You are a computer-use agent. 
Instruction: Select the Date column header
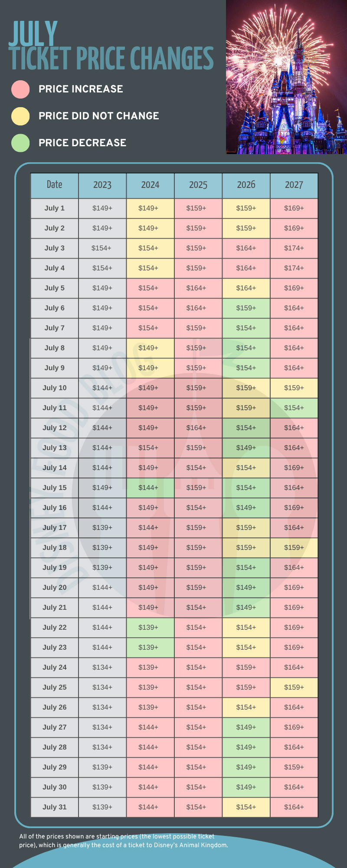pyautogui.click(x=55, y=185)
